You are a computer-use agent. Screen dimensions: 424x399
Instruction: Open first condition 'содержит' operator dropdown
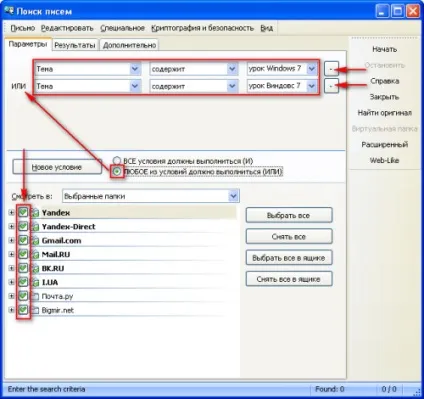coord(232,69)
